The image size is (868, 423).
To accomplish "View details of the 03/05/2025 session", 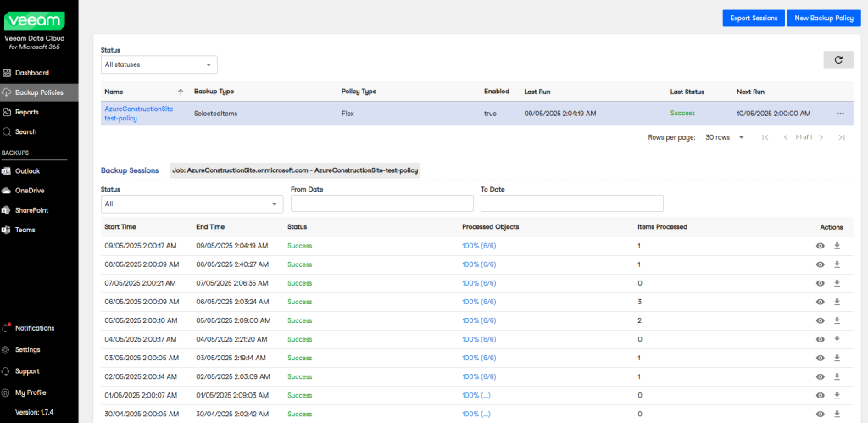I will click(x=821, y=359).
